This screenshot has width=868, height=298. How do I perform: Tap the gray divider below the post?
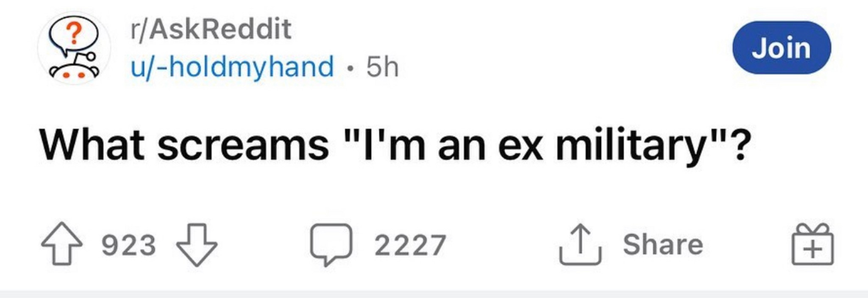pyautogui.click(x=434, y=294)
